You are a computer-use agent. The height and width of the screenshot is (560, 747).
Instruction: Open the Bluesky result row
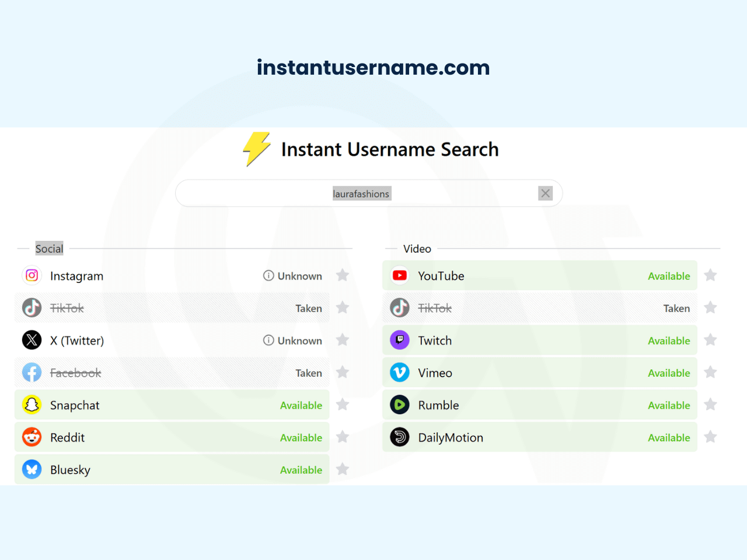pos(172,470)
